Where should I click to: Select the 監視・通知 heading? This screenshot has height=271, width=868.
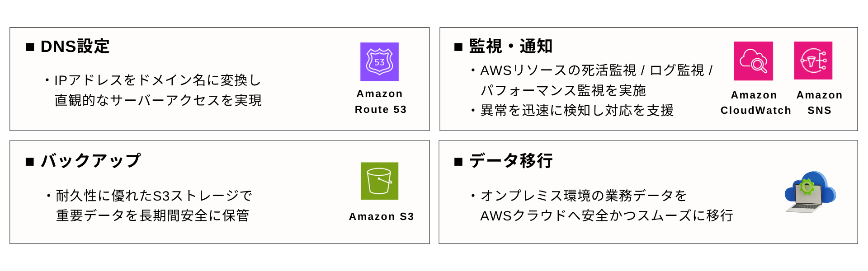(x=511, y=47)
